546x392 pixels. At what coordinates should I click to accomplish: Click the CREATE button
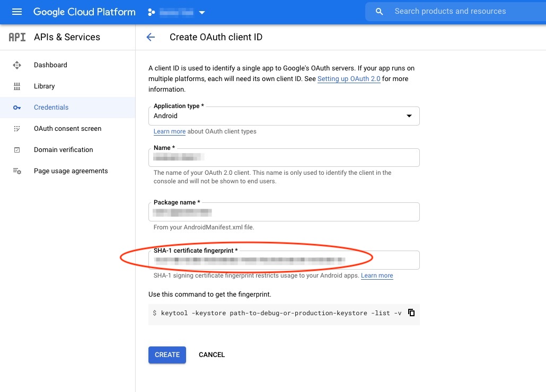167,355
